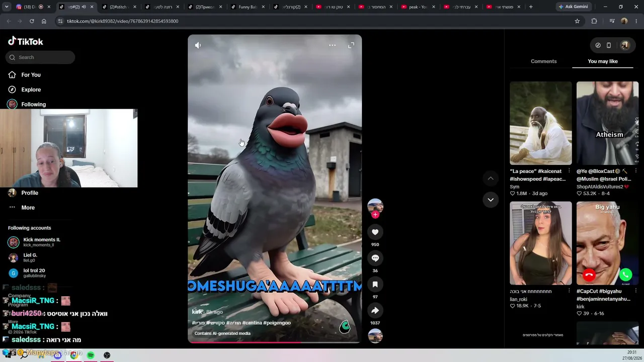Open the Chrome tab search dropdown
This screenshot has height=362, width=644.
[7, 7]
